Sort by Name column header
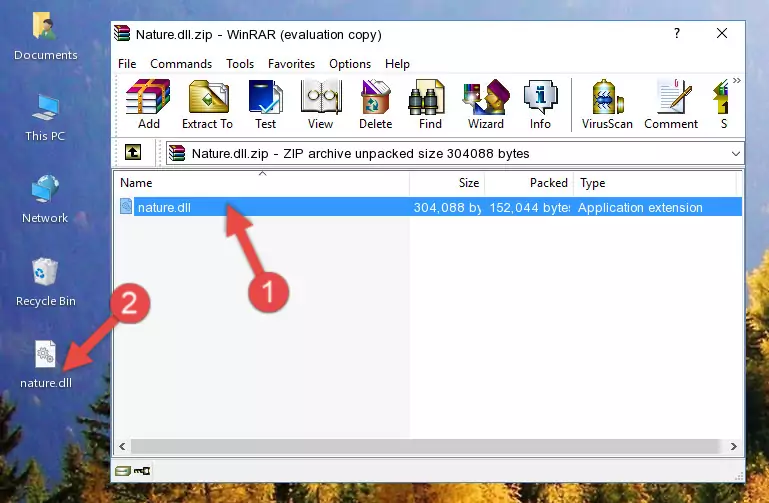Screen dimensions: 769x503 (262, 183)
